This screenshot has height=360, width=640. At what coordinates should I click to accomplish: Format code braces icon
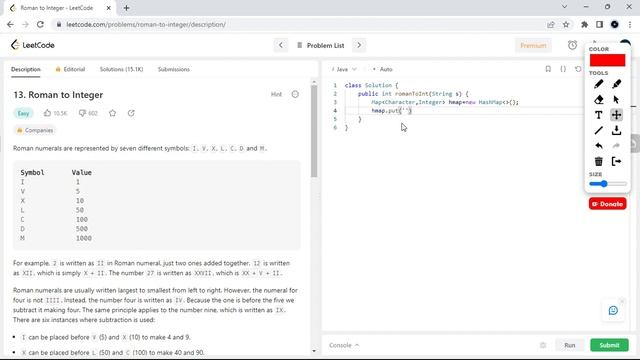[x=563, y=69]
